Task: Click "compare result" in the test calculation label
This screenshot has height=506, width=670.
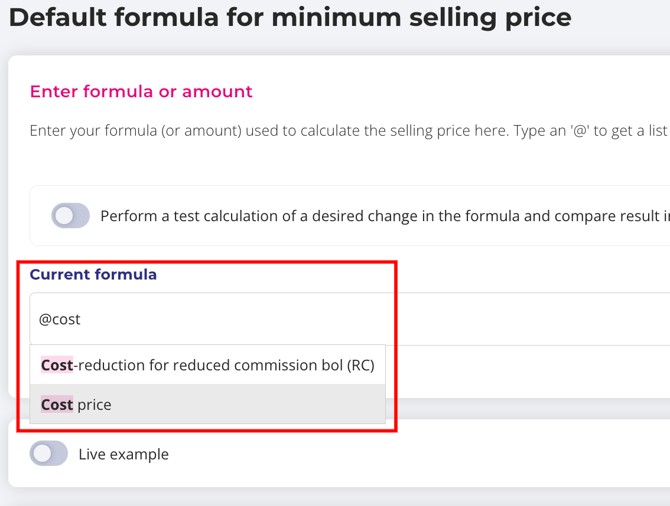Action: tap(610, 216)
